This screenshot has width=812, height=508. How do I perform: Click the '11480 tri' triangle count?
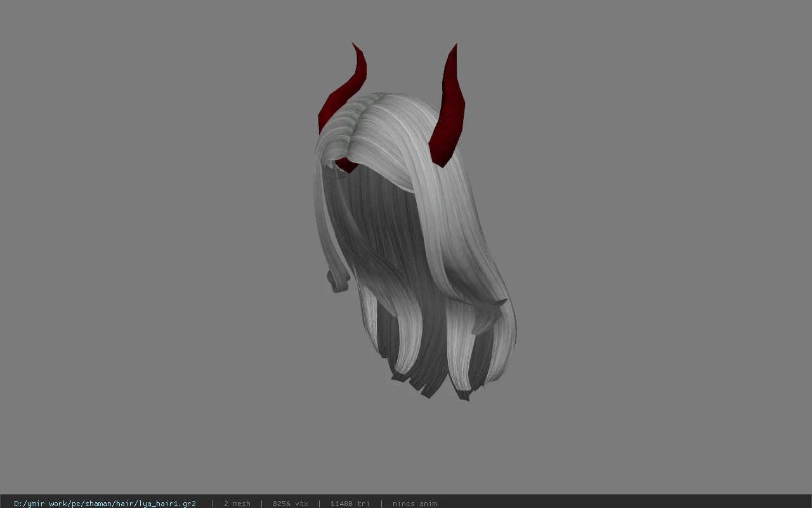click(350, 504)
